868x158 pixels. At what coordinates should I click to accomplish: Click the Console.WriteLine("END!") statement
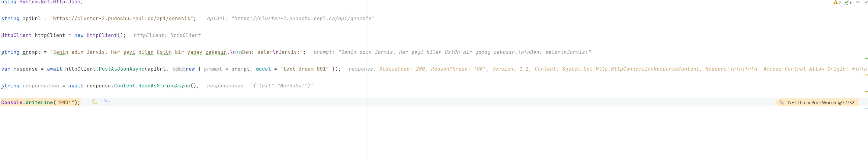(41, 103)
